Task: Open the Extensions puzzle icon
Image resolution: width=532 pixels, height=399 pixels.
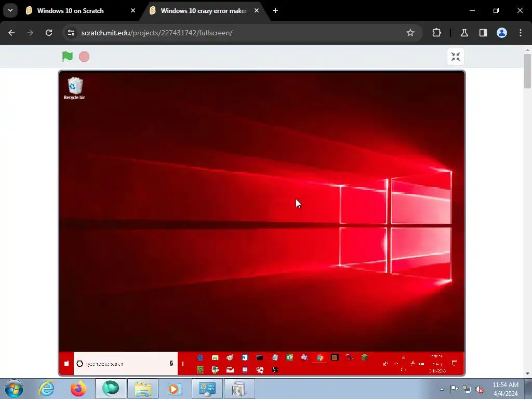Action: point(436,33)
